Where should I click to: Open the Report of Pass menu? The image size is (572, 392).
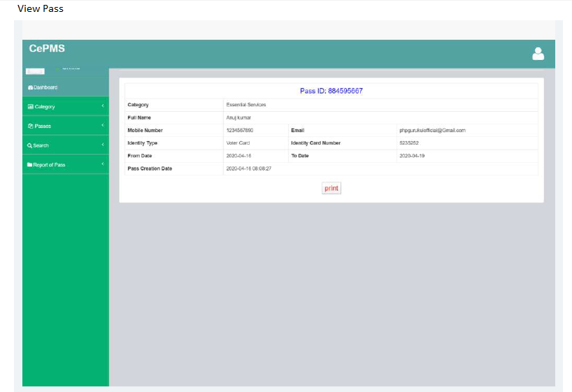tap(66, 164)
